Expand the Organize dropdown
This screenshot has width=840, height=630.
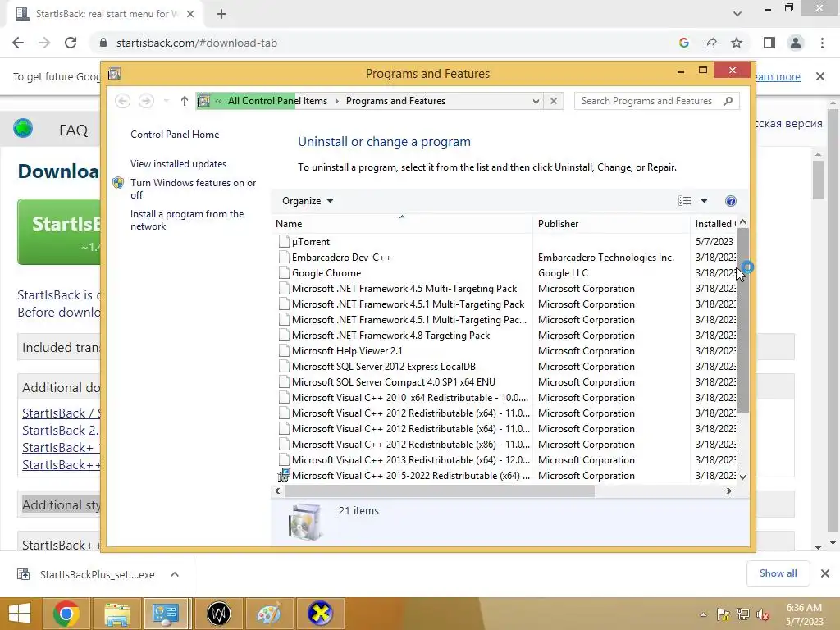(x=308, y=201)
